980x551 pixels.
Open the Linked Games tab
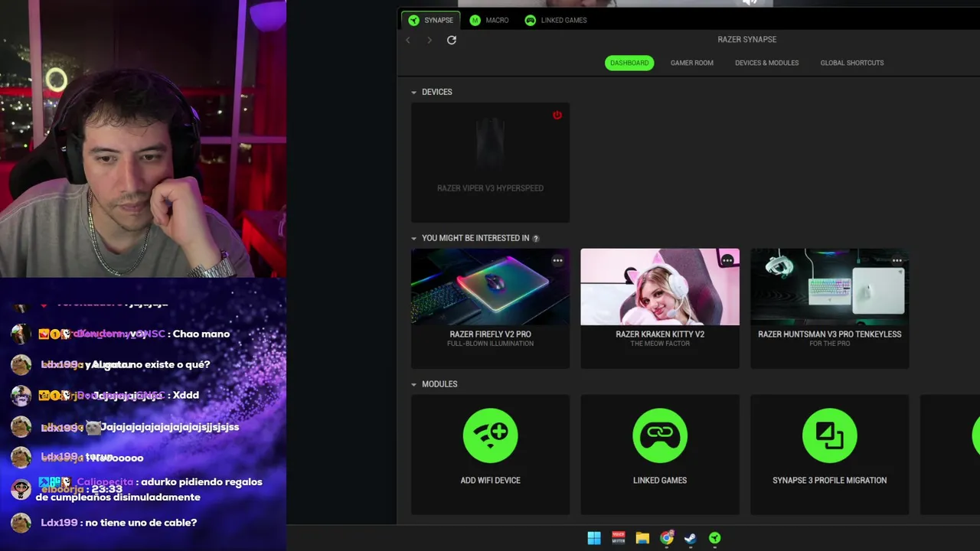tap(556, 20)
